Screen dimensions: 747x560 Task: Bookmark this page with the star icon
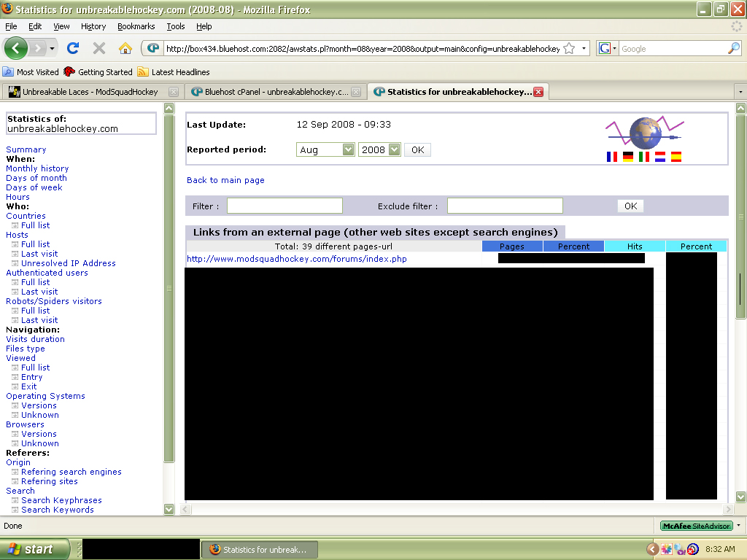tap(569, 49)
